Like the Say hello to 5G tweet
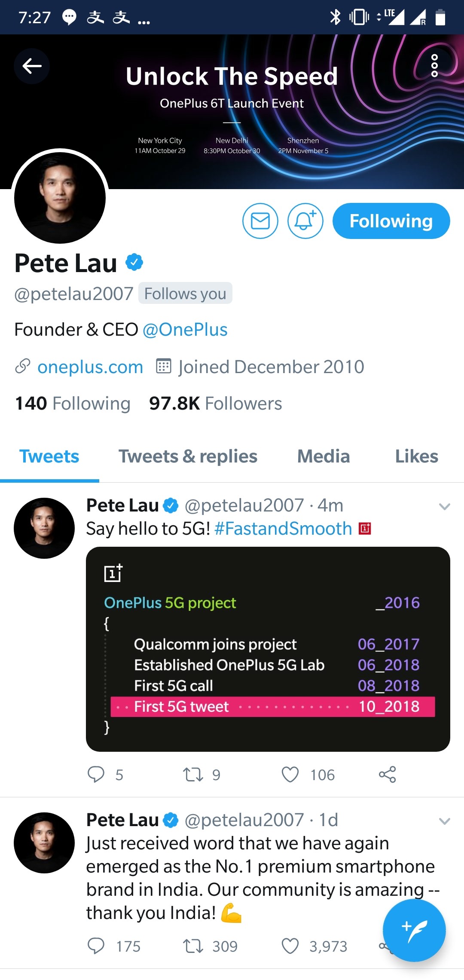Viewport: 464px width, 980px height. 290,775
